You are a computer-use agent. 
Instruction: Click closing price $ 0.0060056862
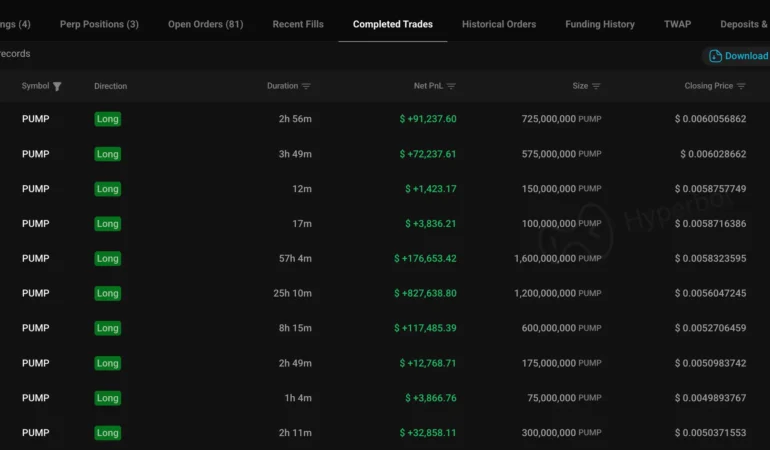point(711,119)
